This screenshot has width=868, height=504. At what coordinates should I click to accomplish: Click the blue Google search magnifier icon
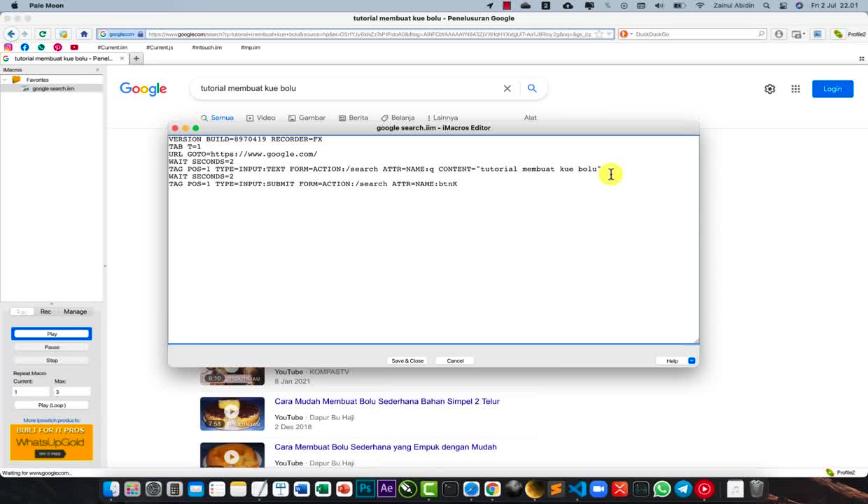532,88
